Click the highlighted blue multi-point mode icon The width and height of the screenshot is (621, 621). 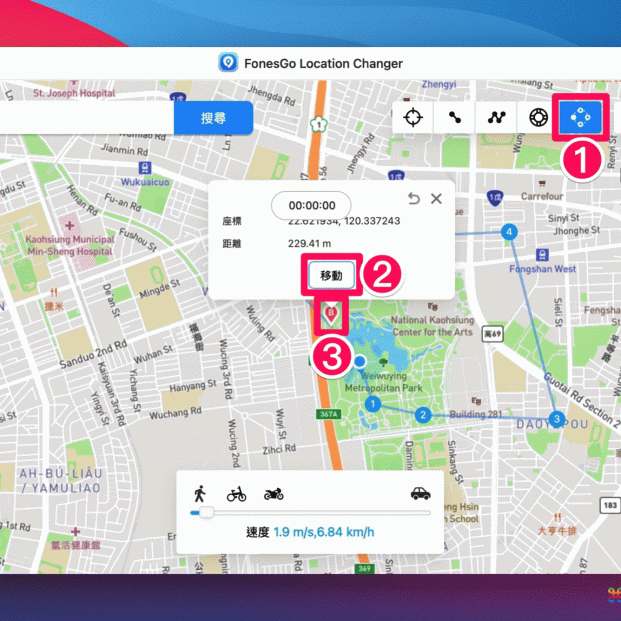580,117
